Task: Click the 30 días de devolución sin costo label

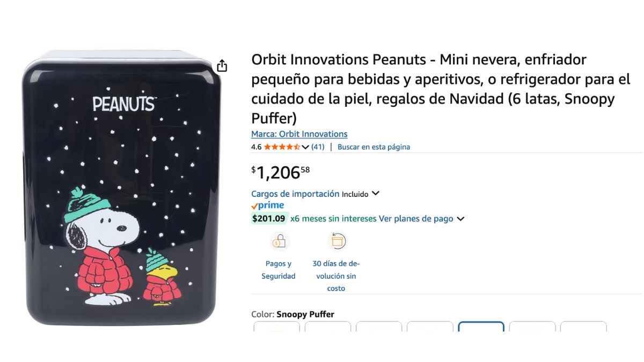Action: 336,276
